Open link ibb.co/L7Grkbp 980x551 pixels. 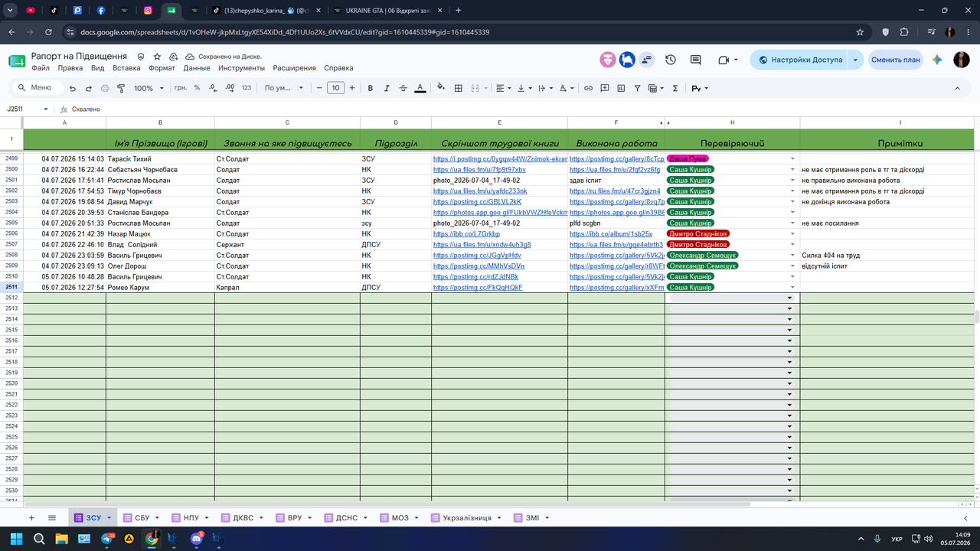point(466,233)
